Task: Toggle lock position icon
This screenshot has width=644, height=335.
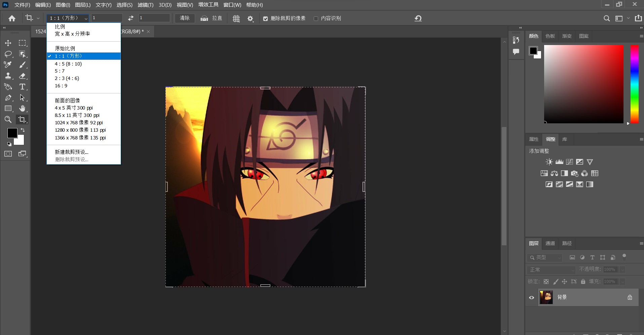Action: coord(564,282)
